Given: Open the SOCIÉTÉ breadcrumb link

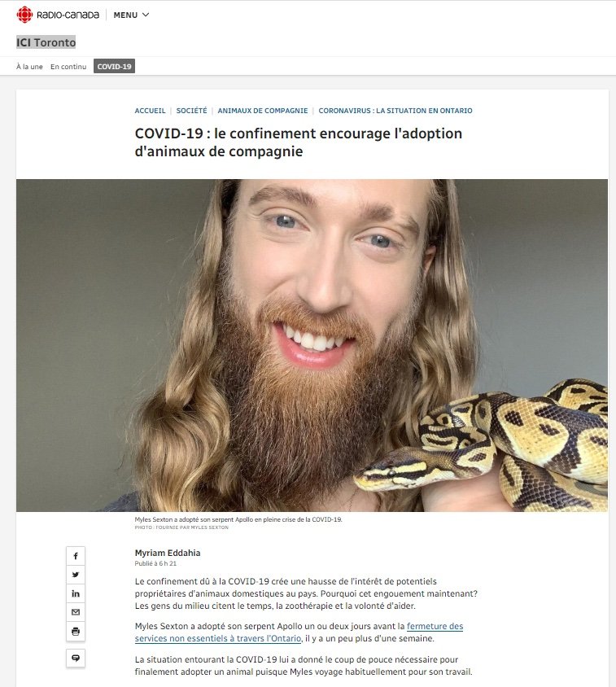Looking at the screenshot, I should [191, 111].
